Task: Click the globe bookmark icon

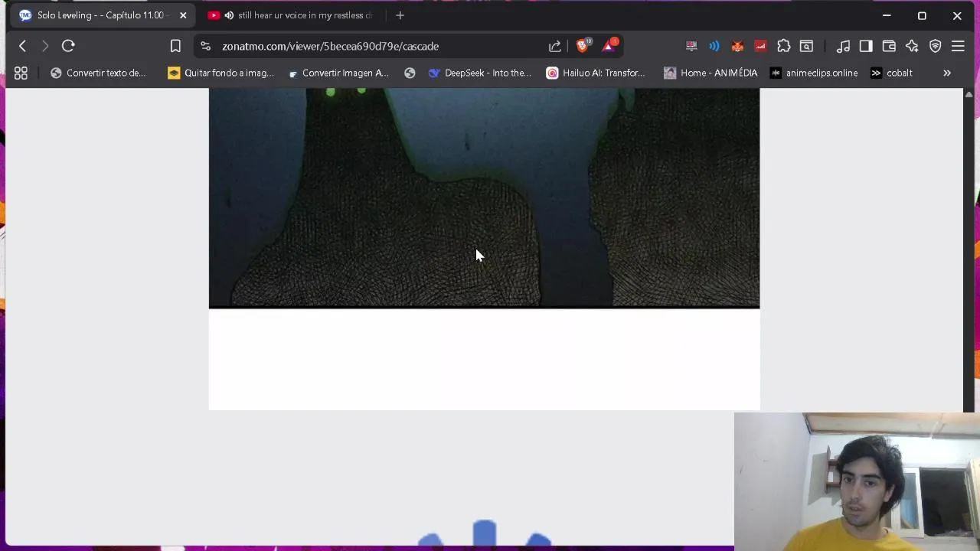Action: click(410, 73)
